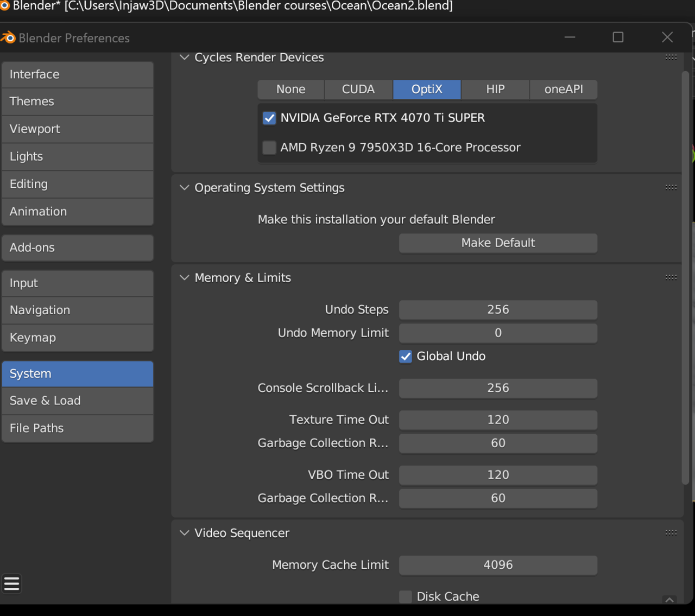The width and height of the screenshot is (695, 616).
Task: Collapse the Video Sequencer section
Action: pyautogui.click(x=185, y=533)
